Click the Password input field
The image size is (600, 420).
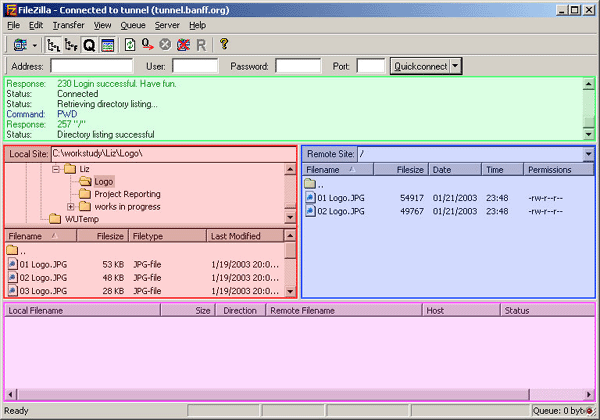click(x=298, y=66)
